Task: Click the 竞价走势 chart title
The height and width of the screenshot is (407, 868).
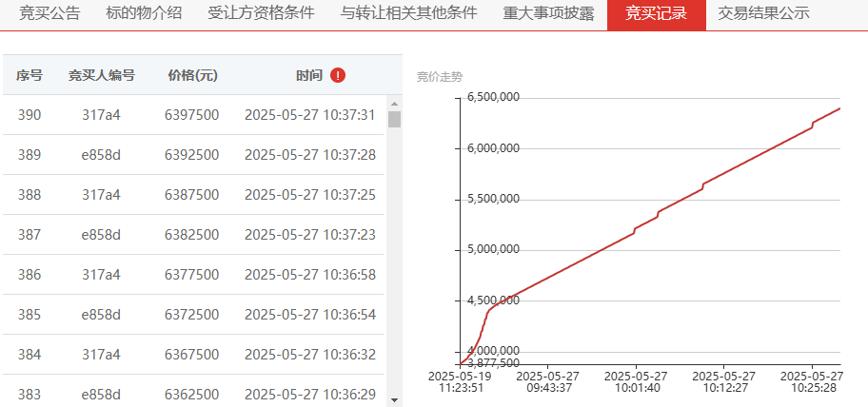Action: click(439, 77)
